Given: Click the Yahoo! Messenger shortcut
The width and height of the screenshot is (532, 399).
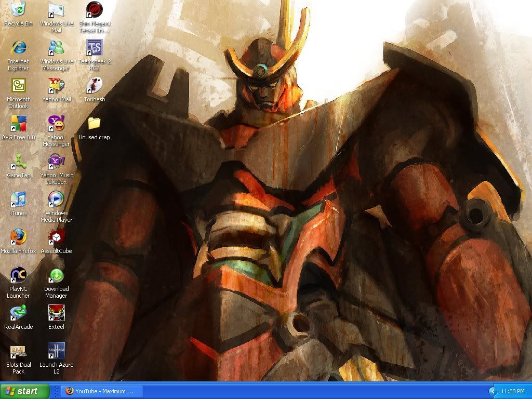Looking at the screenshot, I should [56, 124].
